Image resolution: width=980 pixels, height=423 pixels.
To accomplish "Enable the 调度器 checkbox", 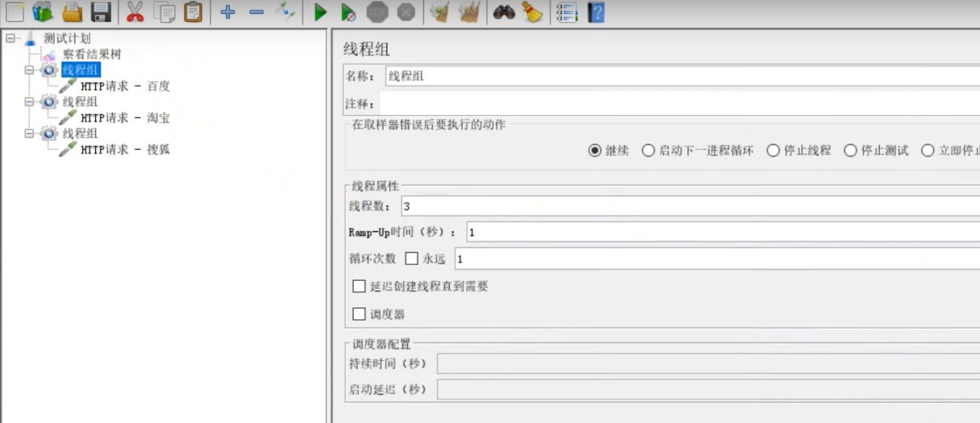I will tap(359, 314).
